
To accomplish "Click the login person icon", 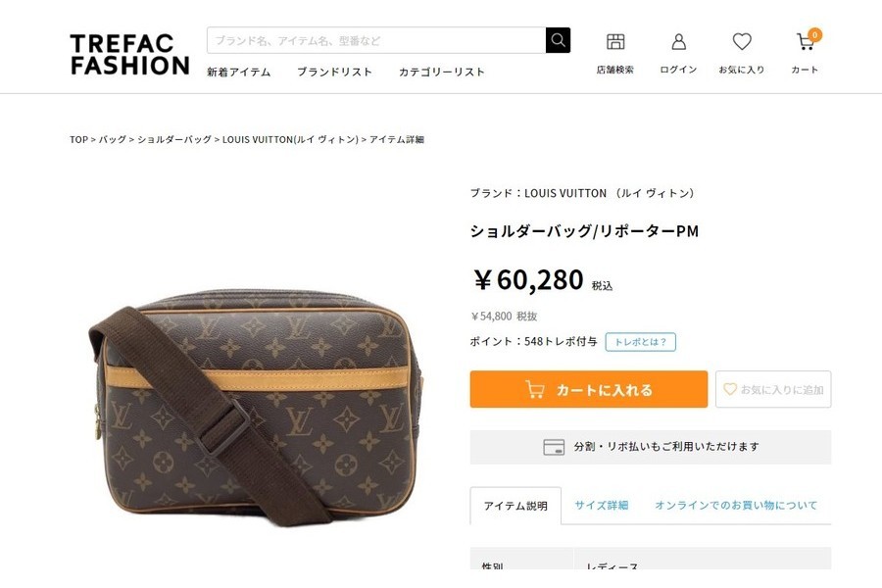I will 678,41.
